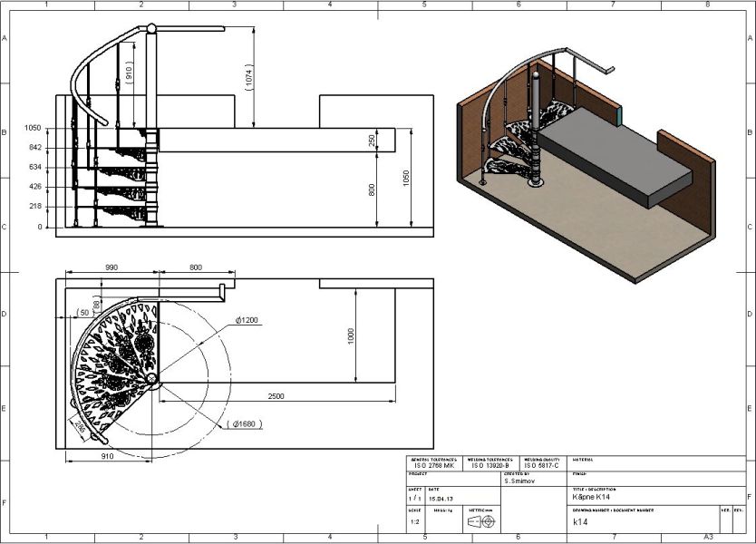Click the 1000 dimension in plan view
Image resolution: width=756 pixels, height=544 pixels.
tap(351, 335)
